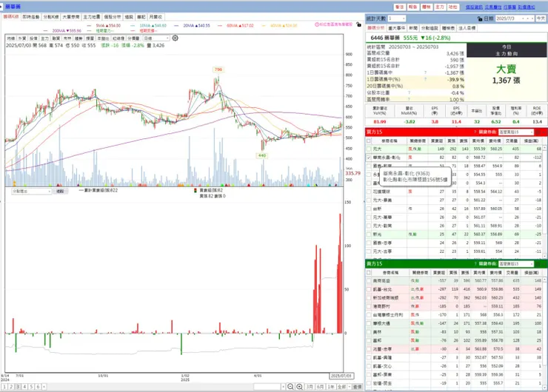Open the 日線 period dropdown
The height and width of the screenshot is (392, 548).
156,38
